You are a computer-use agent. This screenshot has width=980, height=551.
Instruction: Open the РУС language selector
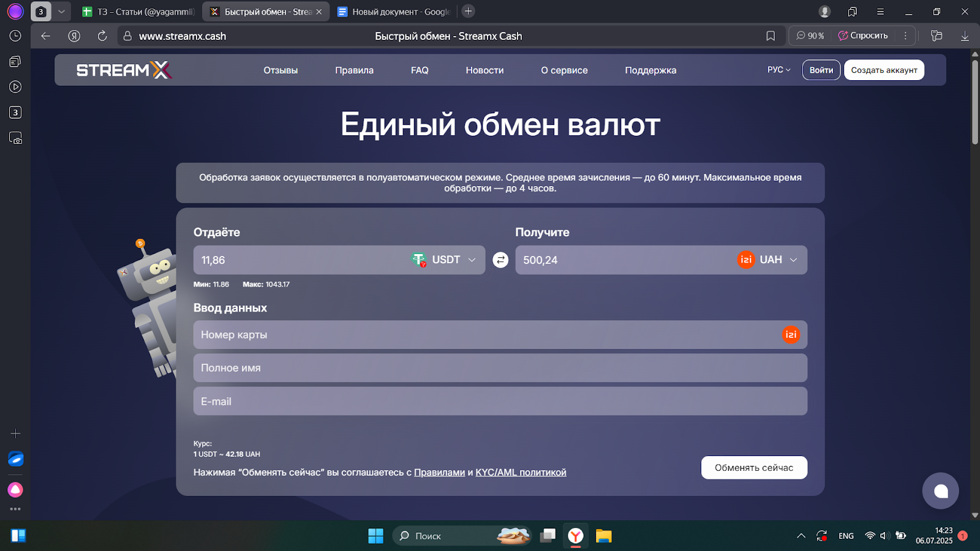778,70
